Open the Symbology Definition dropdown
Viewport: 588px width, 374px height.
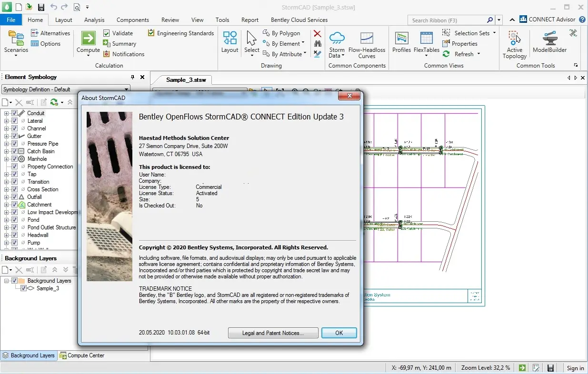127,89
